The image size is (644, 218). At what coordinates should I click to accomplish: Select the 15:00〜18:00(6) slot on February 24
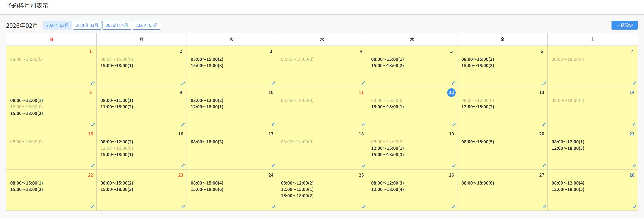coord(207,190)
